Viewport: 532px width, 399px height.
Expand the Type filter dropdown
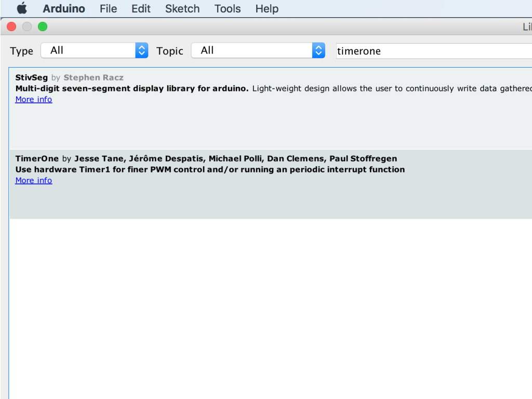pyautogui.click(x=95, y=50)
